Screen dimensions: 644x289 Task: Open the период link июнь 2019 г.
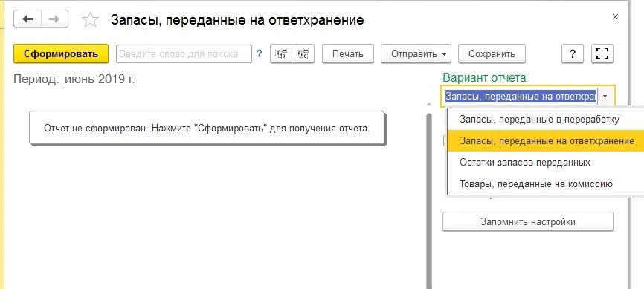pos(100,79)
